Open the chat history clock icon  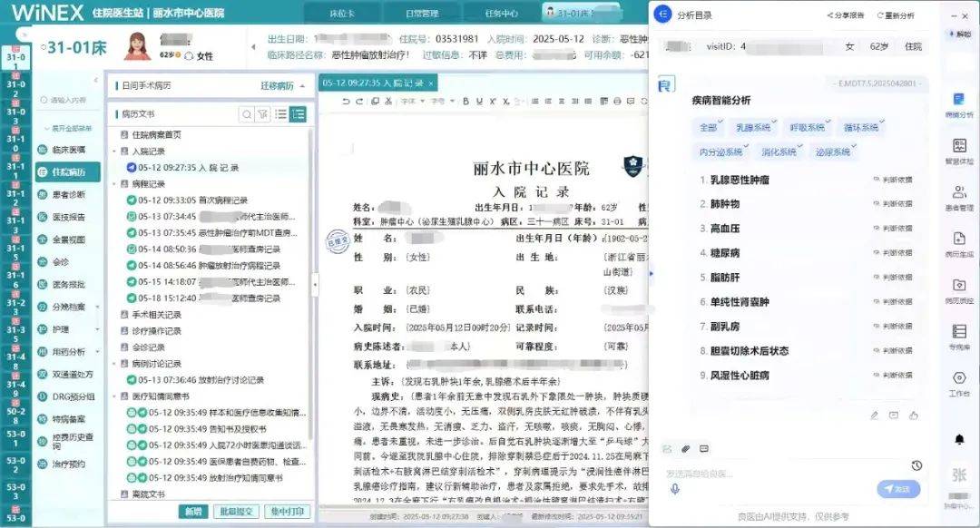[916, 465]
